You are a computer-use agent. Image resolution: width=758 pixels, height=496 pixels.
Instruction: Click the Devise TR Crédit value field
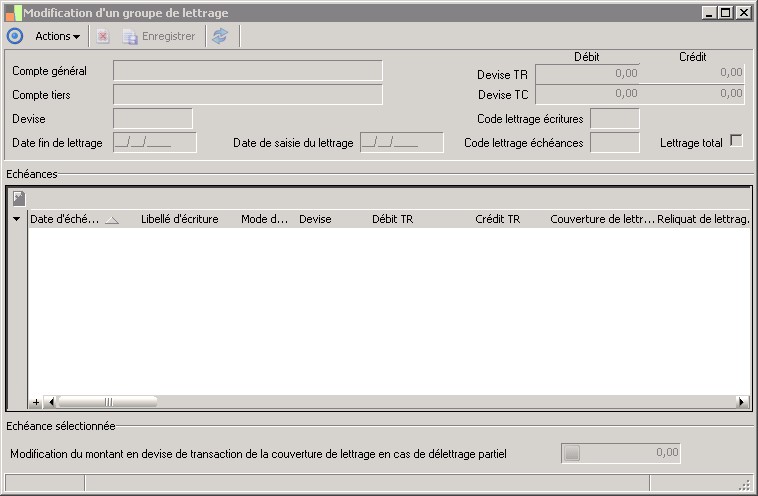click(692, 73)
